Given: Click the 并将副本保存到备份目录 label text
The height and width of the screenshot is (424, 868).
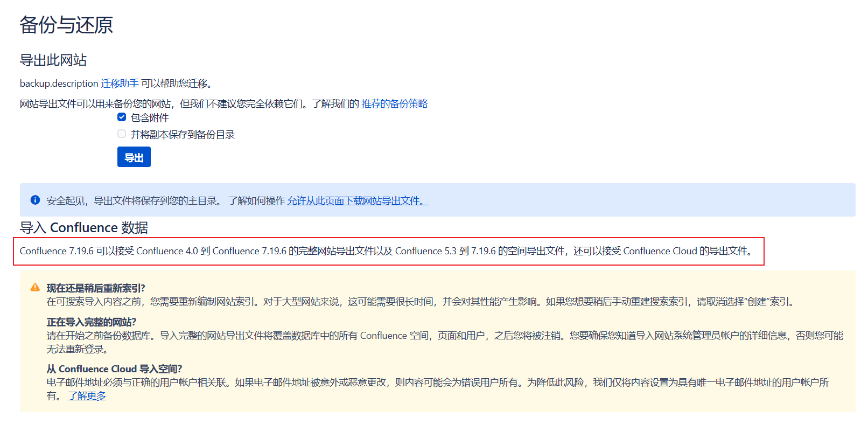Looking at the screenshot, I should point(183,135).
